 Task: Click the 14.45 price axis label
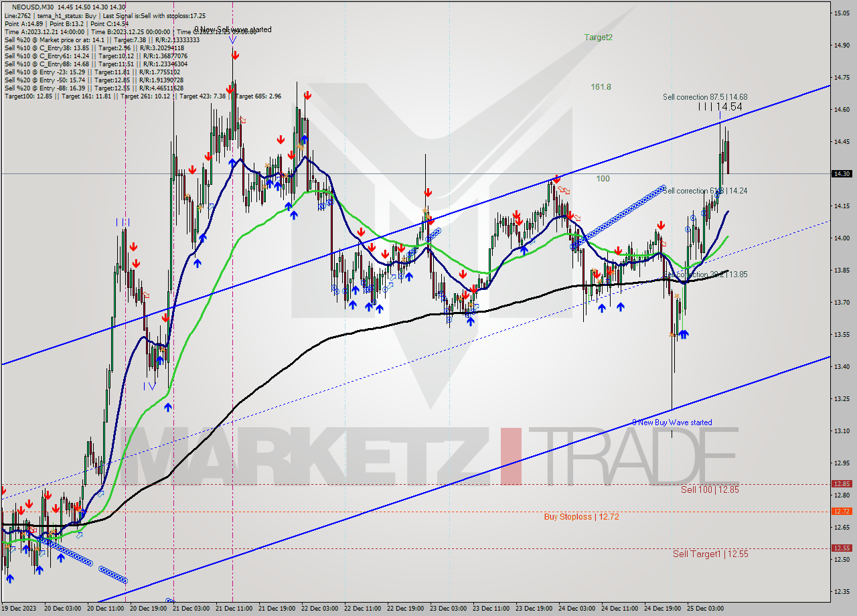click(842, 141)
